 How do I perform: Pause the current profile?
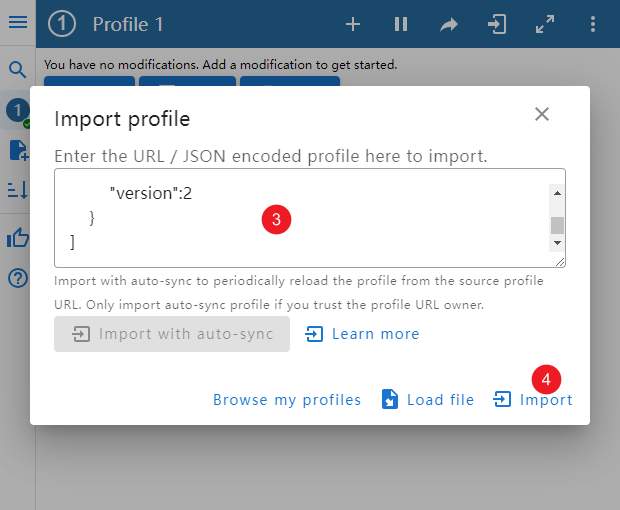point(400,24)
